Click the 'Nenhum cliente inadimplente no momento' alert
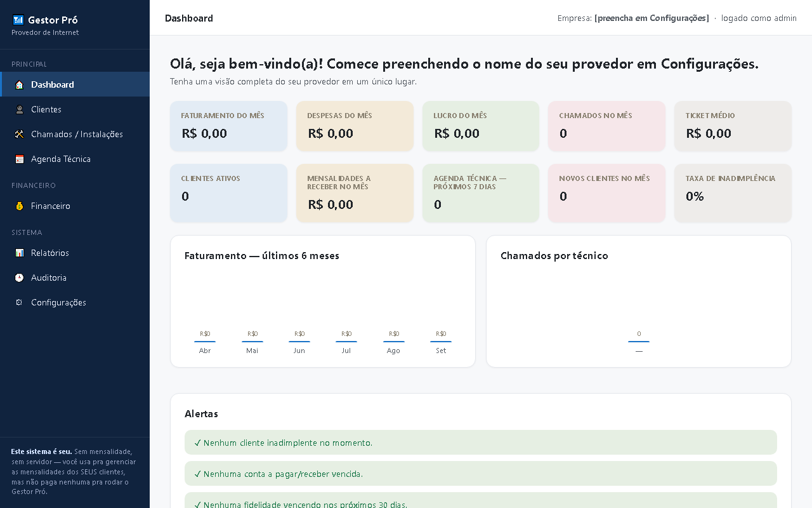The height and width of the screenshot is (508, 812). 481,443
